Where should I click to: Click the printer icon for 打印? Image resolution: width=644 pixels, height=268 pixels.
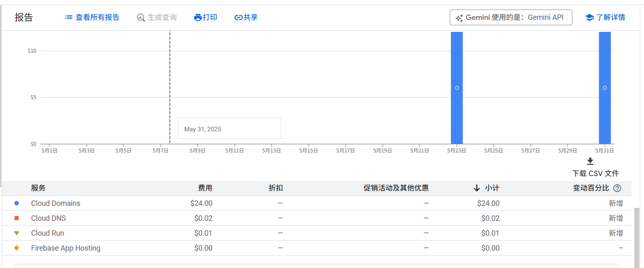click(x=198, y=17)
